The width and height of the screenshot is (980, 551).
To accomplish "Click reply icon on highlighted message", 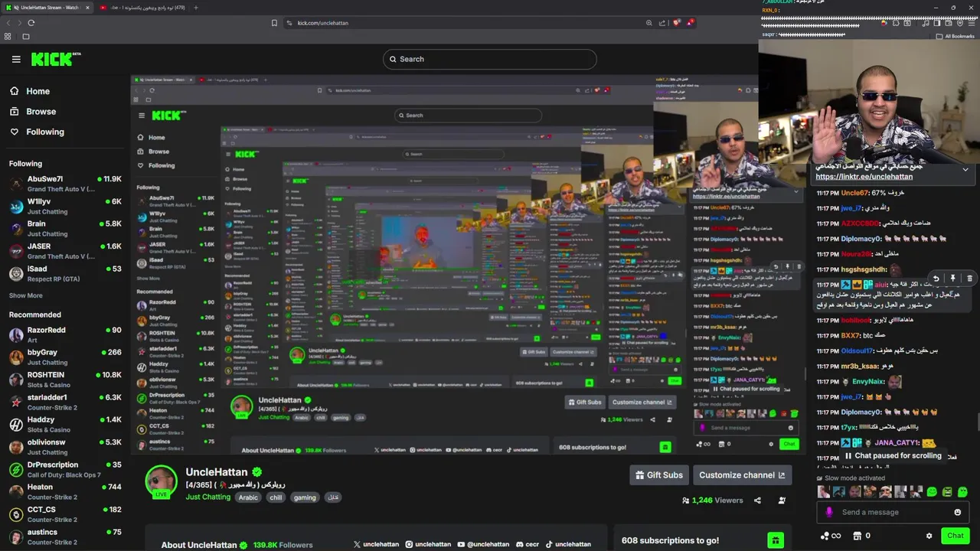I will coord(936,279).
